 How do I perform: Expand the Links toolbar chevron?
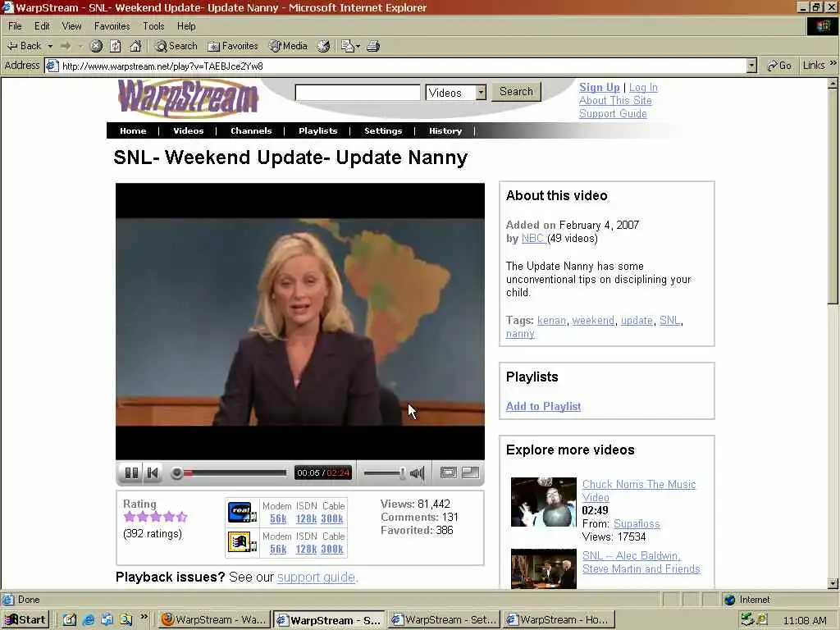[x=833, y=64]
